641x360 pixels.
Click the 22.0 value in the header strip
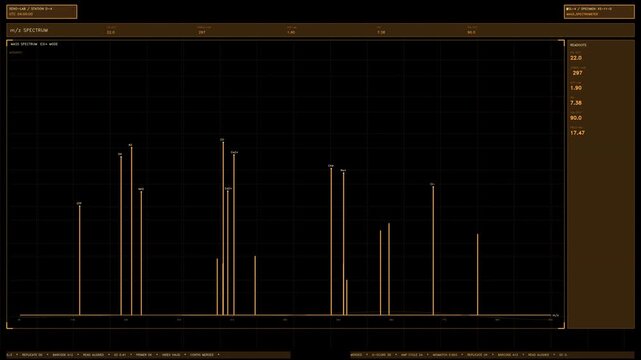[111, 32]
